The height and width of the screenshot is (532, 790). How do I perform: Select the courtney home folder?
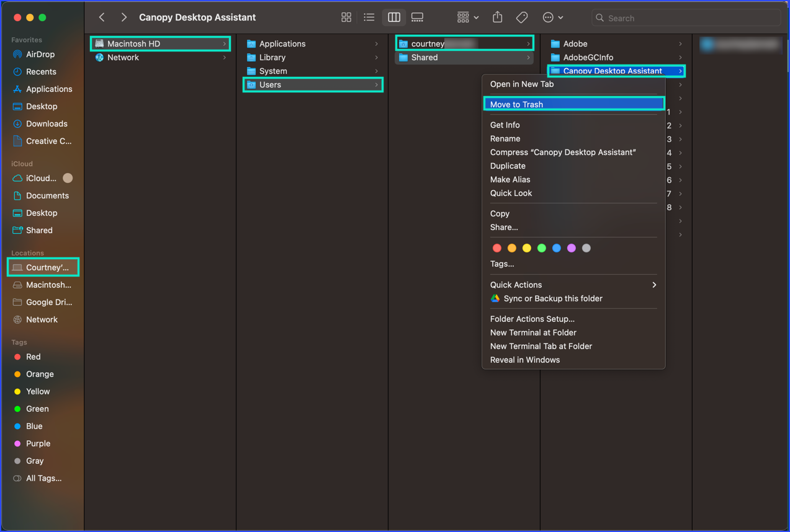click(x=465, y=44)
